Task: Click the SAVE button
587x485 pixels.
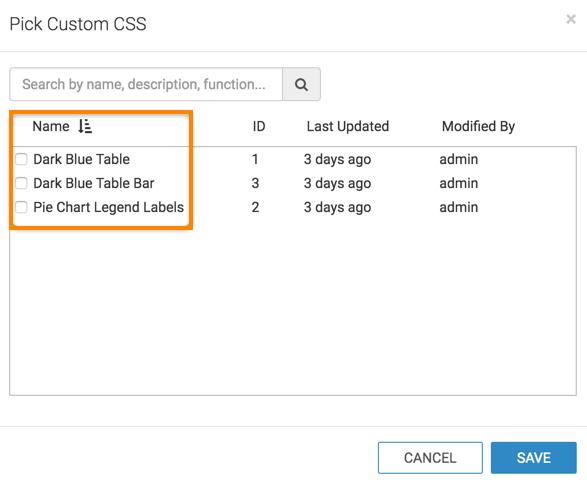Action: [x=533, y=458]
